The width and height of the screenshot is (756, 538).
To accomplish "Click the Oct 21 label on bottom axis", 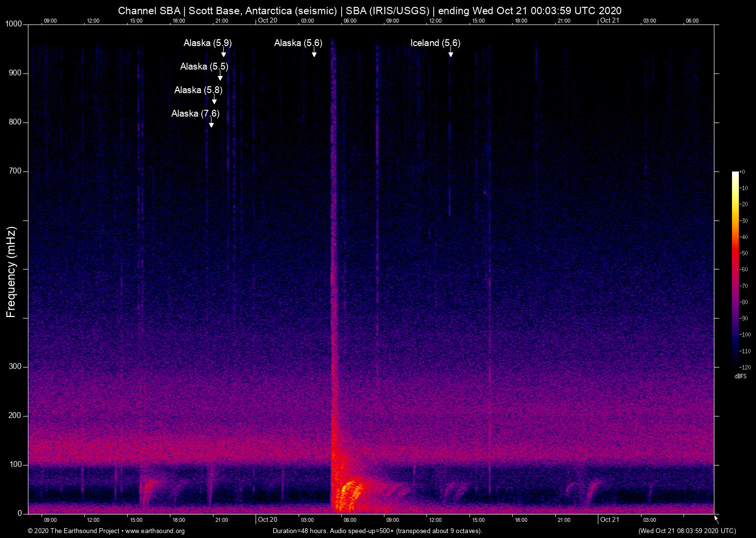I will pos(610,519).
